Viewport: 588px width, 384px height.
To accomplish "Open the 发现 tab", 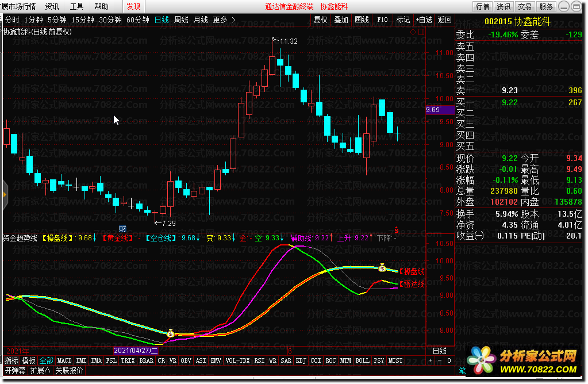I will 133,6.
